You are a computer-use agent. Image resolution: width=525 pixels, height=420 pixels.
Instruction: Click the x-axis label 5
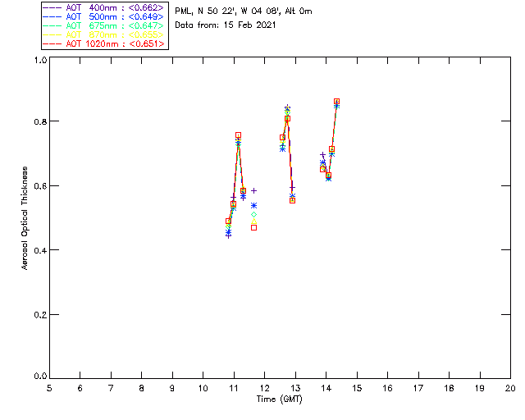coord(49,388)
